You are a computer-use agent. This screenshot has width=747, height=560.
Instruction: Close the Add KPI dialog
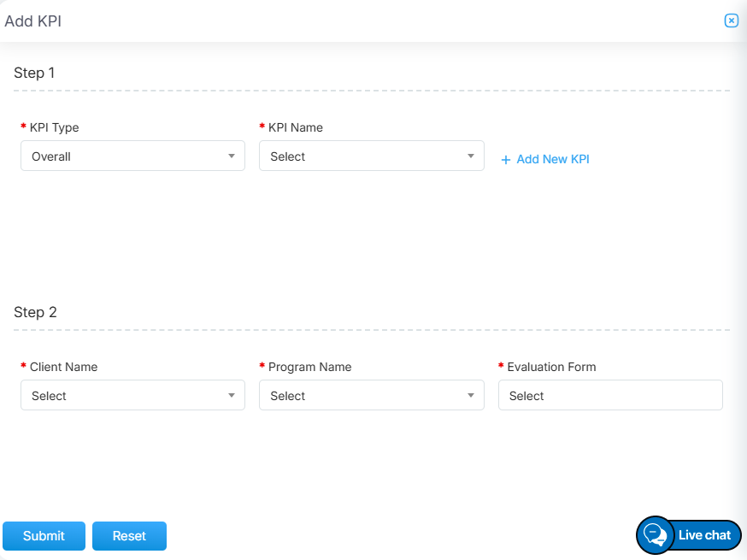point(731,21)
